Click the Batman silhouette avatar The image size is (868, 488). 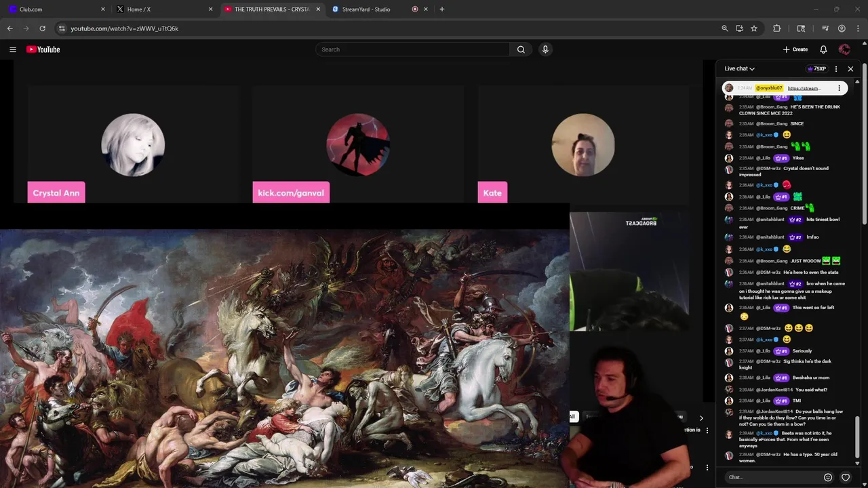point(358,144)
